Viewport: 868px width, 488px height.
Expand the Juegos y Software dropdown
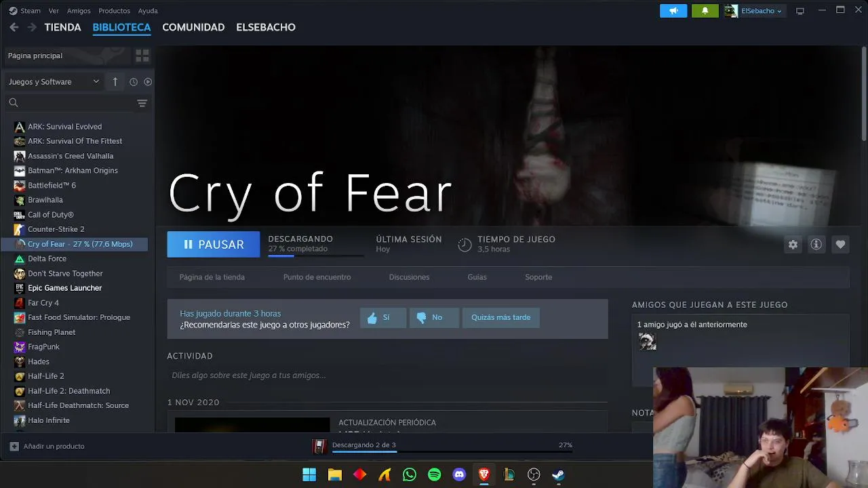point(54,82)
